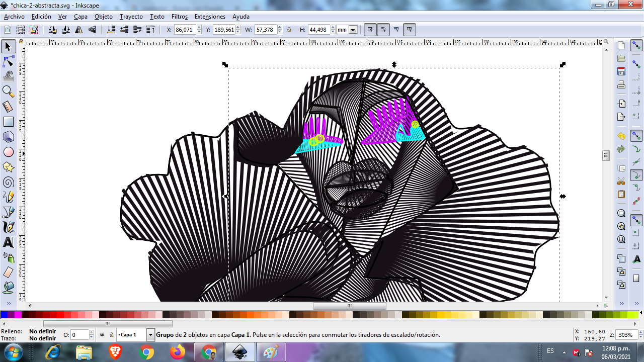
Task: Toggle Capa 1 layer visibility eye
Action: [102, 334]
